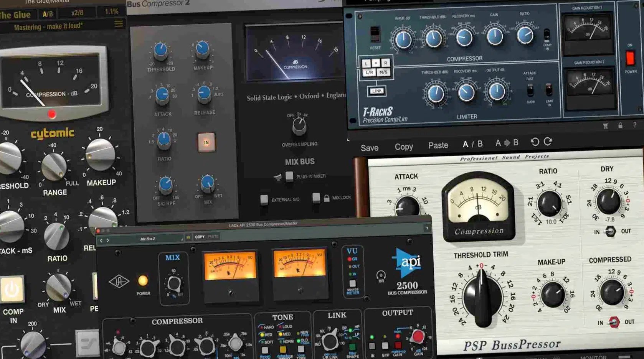Click the equals button between L and R
644x359 pixels.
pos(376,63)
